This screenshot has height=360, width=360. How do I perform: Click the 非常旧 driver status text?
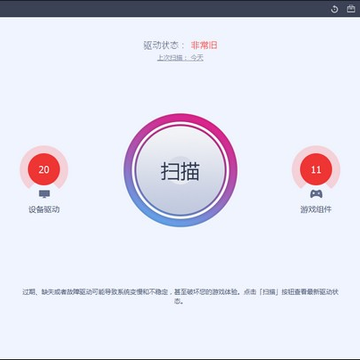[x=204, y=45]
